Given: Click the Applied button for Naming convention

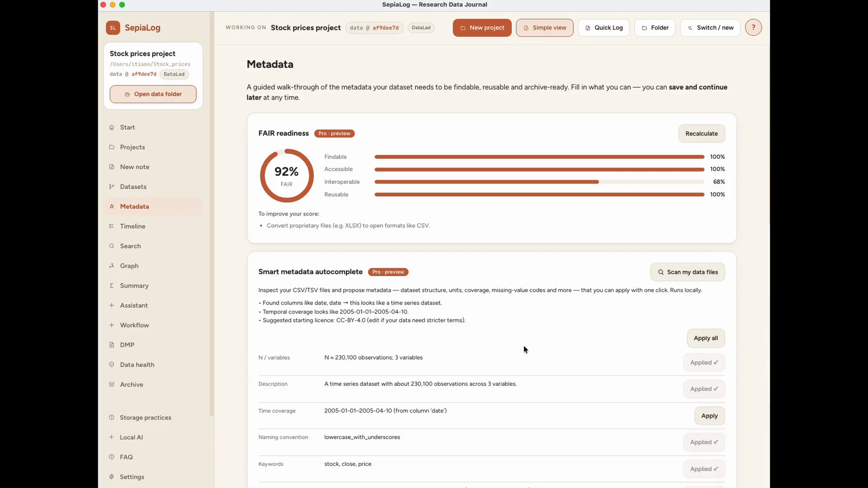Looking at the screenshot, I should coord(704,442).
